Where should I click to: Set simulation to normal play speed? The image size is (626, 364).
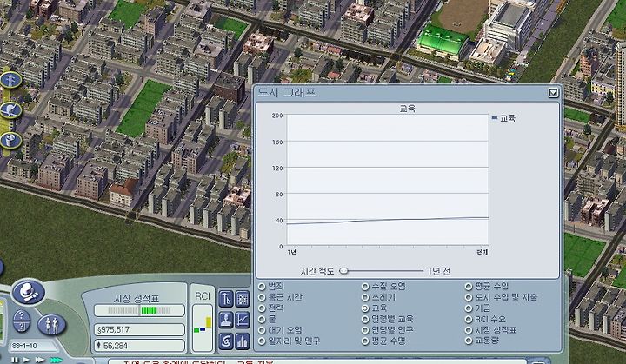point(27,360)
